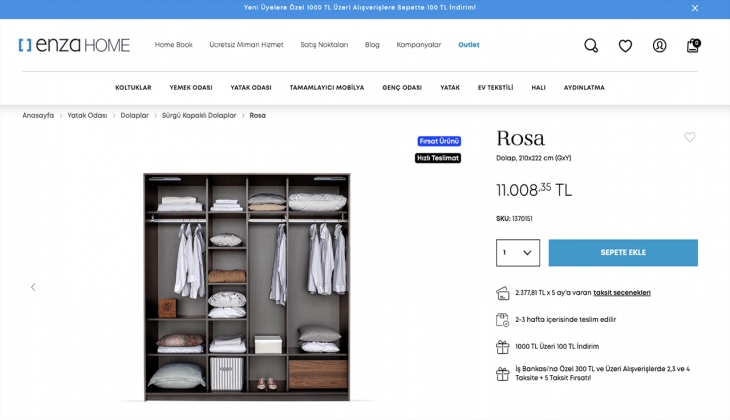Click the Enza Home logo

tap(74, 45)
